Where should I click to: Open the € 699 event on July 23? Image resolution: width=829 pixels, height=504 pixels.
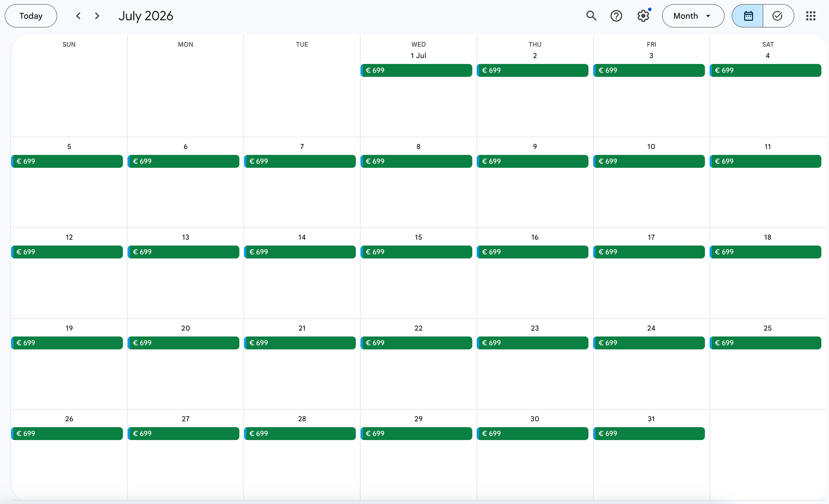pos(533,343)
